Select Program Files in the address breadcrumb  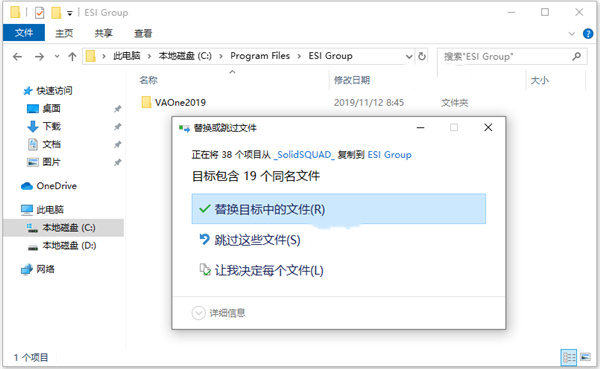pyautogui.click(x=260, y=56)
